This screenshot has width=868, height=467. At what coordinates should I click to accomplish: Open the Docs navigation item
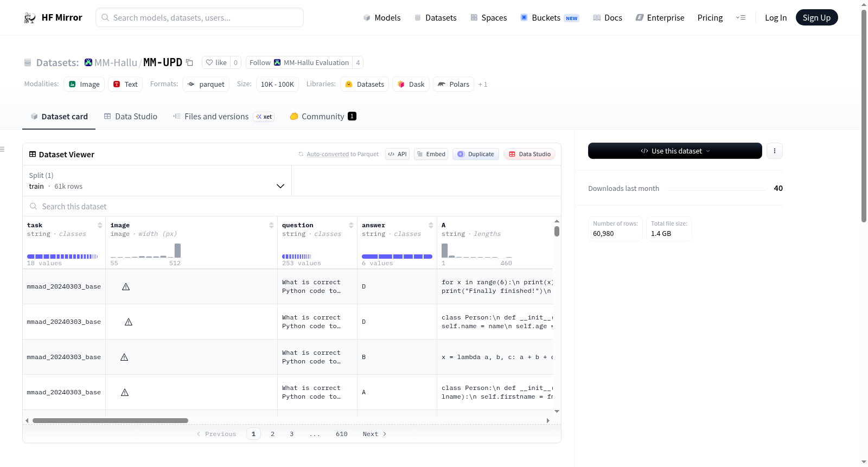(x=608, y=17)
